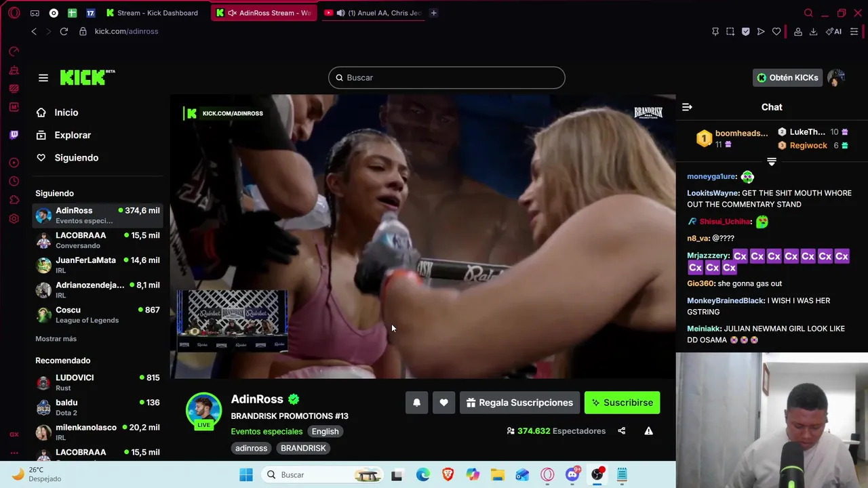The height and width of the screenshot is (488, 868).
Task: Click the address bar kick.com/adinross
Action: pos(126,31)
